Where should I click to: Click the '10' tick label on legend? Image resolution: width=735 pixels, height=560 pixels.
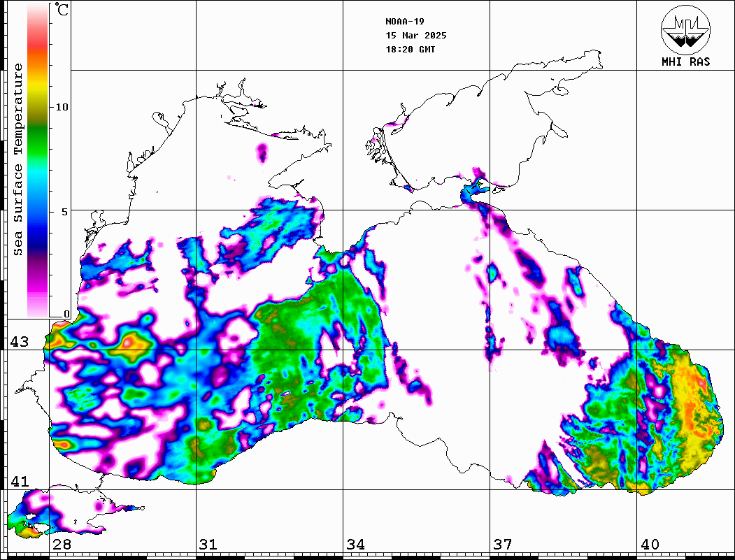click(x=62, y=107)
